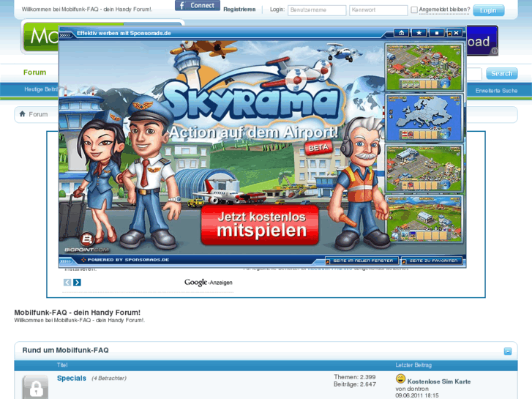
Task: Click Effektiv werben mit Sponsorads.de title
Action: tap(124, 33)
